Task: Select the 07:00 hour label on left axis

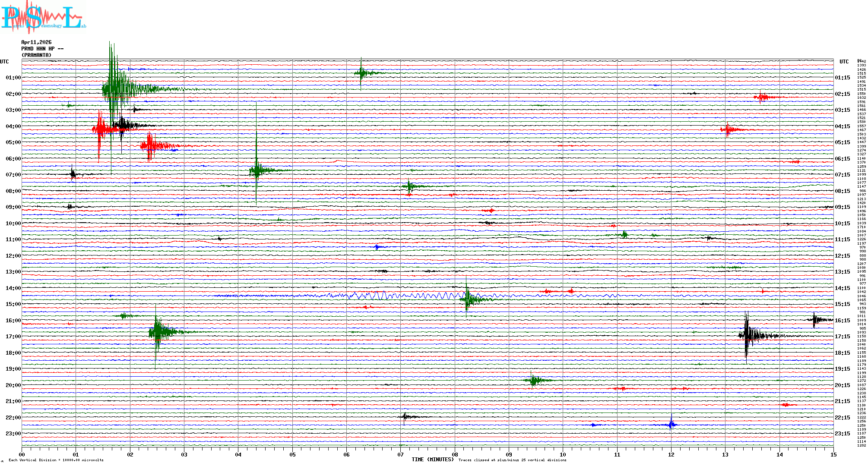Action: 13,175
